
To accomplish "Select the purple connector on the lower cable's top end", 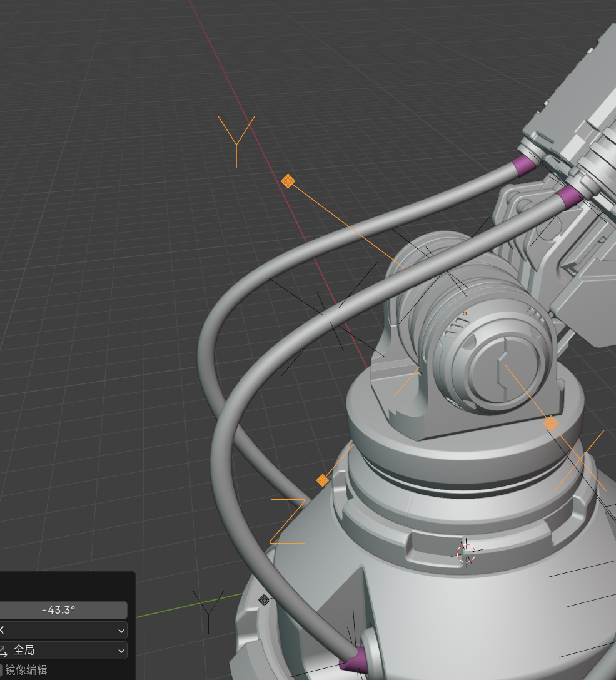I will coord(568,196).
